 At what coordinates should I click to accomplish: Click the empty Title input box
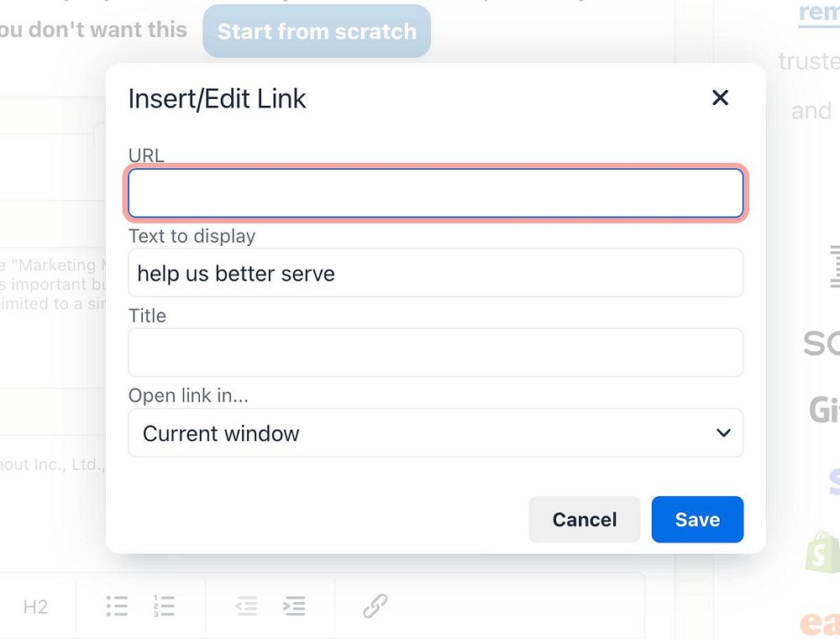click(x=435, y=353)
